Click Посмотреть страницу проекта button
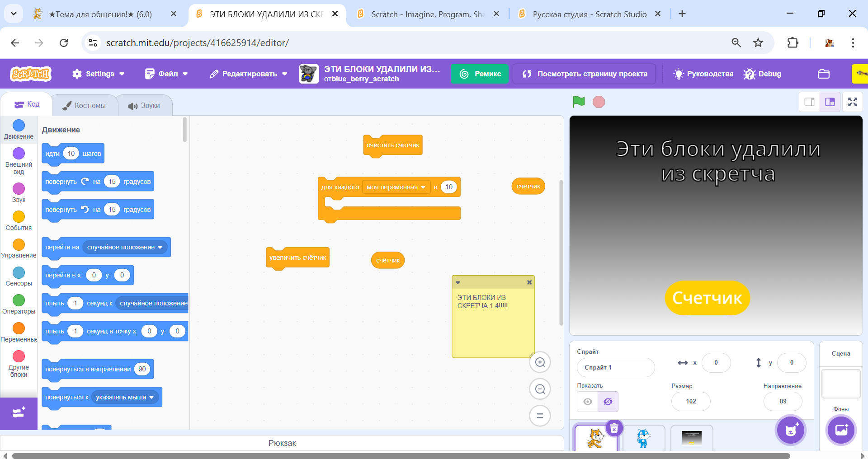Viewport: 868px width, 459px height. pyautogui.click(x=584, y=74)
